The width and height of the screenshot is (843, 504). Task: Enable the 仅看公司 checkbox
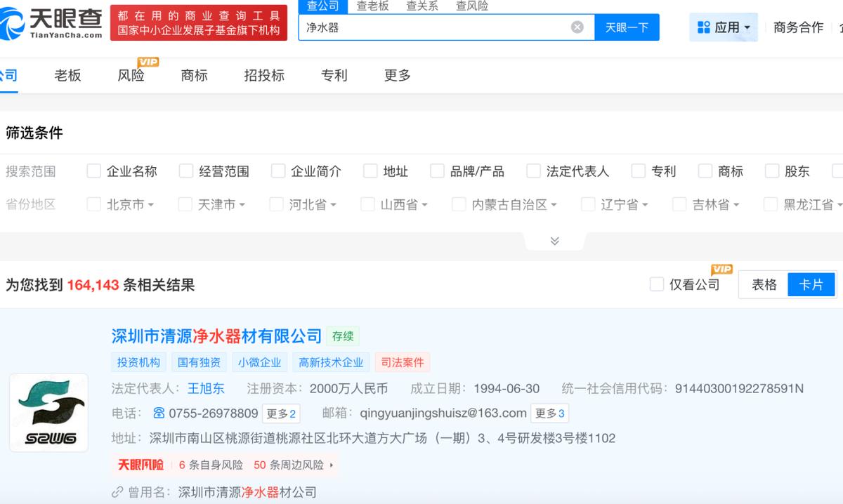pyautogui.click(x=657, y=284)
